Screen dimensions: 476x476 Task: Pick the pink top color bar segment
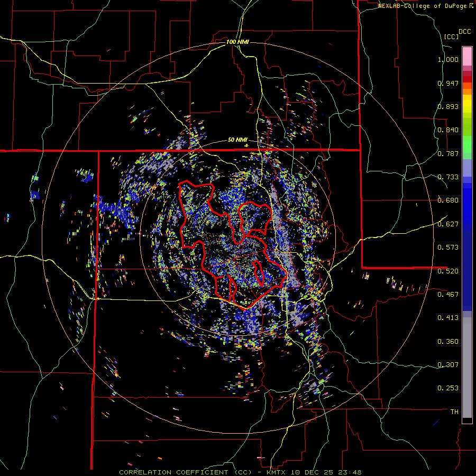(467, 56)
